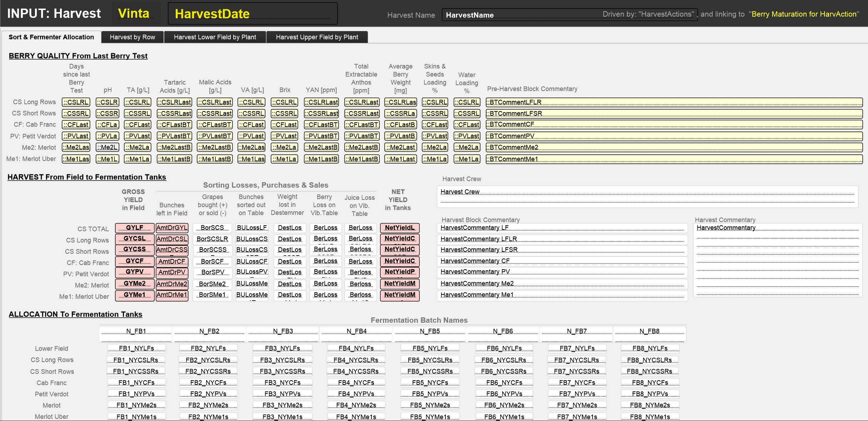
Task: Click the FB1_NYLFs allocation field
Action: click(x=136, y=348)
